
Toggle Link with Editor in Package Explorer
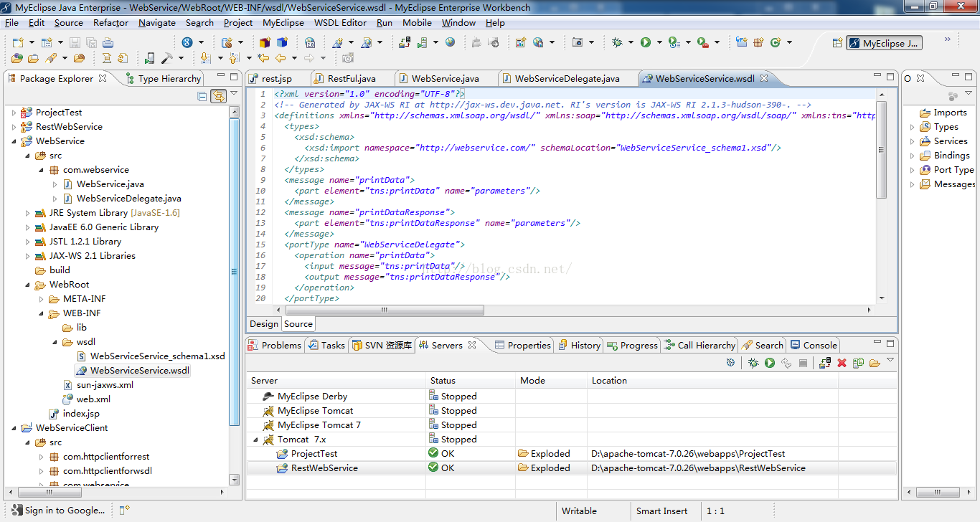(218, 96)
